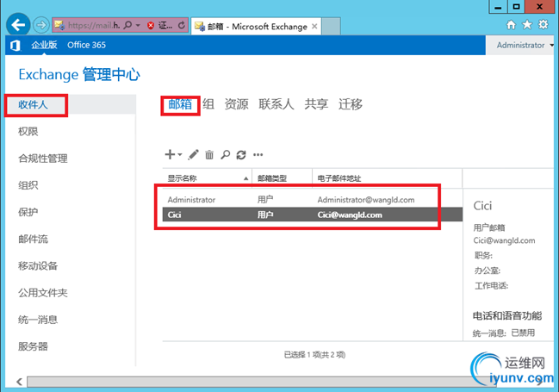559x392 pixels.
Task: Expand the new mailbox dropdown arrow
Action: pos(180,154)
